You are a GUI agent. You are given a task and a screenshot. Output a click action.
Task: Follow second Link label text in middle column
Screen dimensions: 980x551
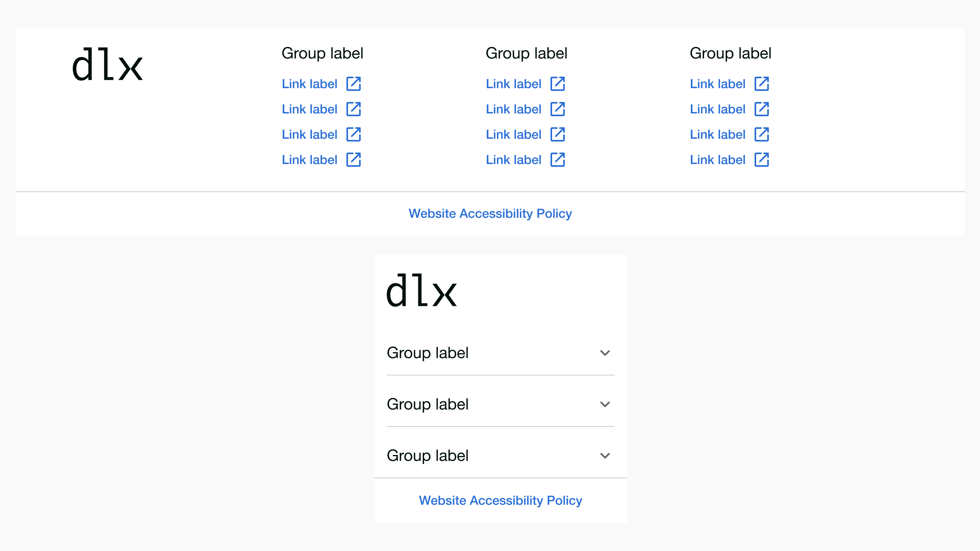coord(514,109)
